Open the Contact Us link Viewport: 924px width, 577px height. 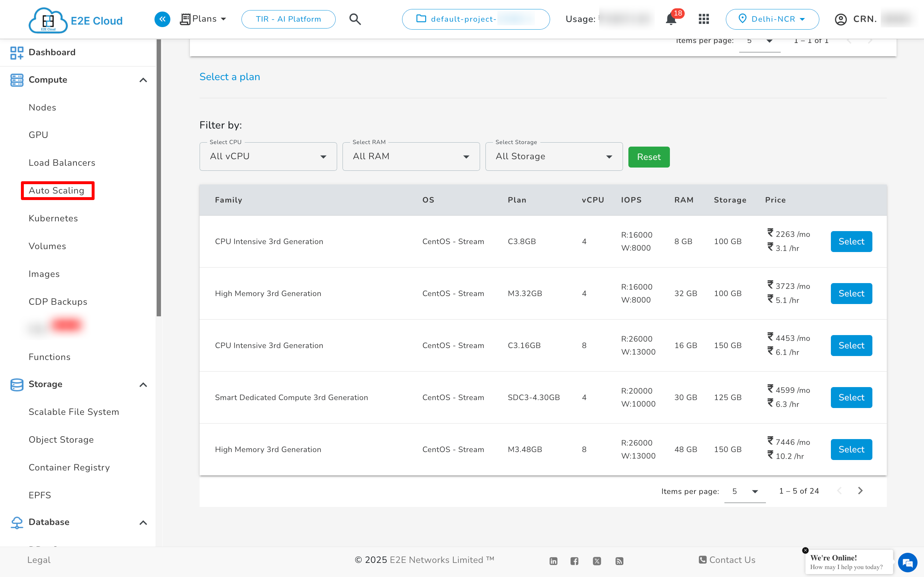pos(727,560)
